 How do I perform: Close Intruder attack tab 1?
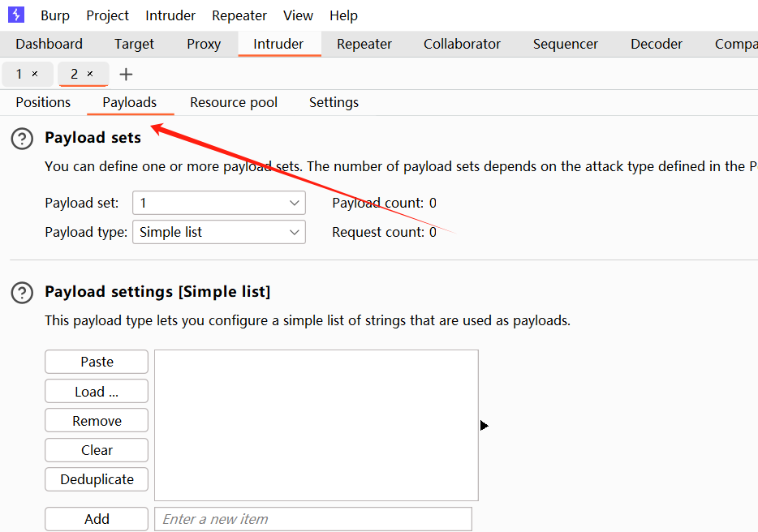35,74
